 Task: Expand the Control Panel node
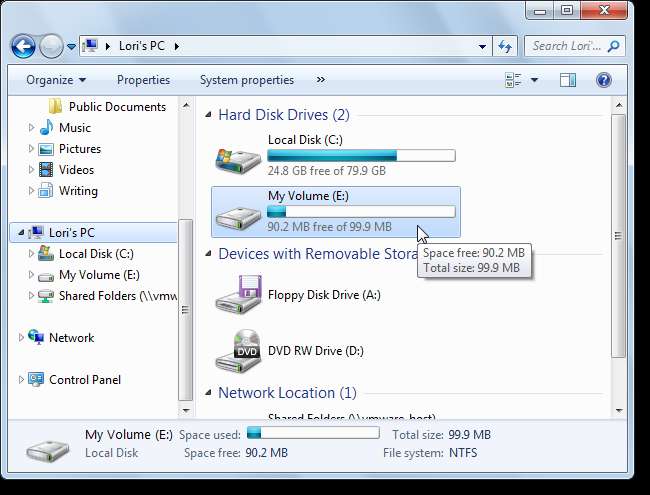pyautogui.click(x=21, y=380)
